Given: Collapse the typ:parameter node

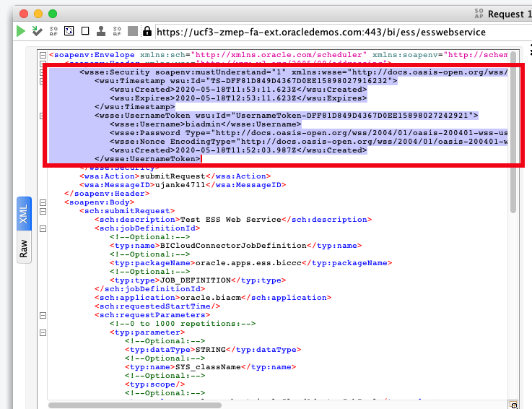Looking at the screenshot, I should coord(43,332).
